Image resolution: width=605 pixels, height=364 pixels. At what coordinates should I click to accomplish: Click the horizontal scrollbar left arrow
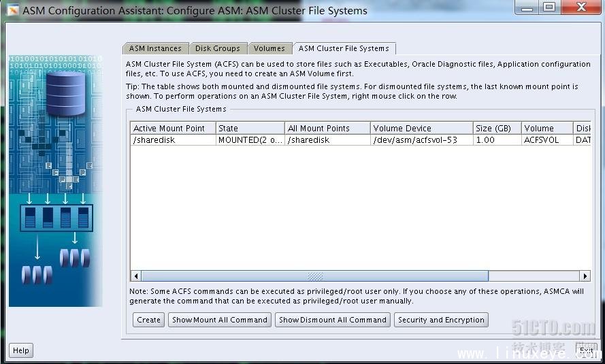coord(136,276)
